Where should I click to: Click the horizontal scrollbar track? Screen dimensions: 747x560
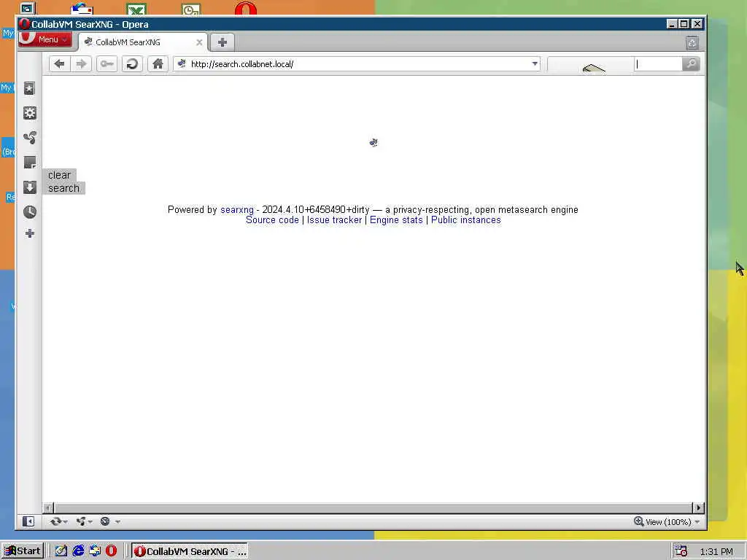click(373, 507)
